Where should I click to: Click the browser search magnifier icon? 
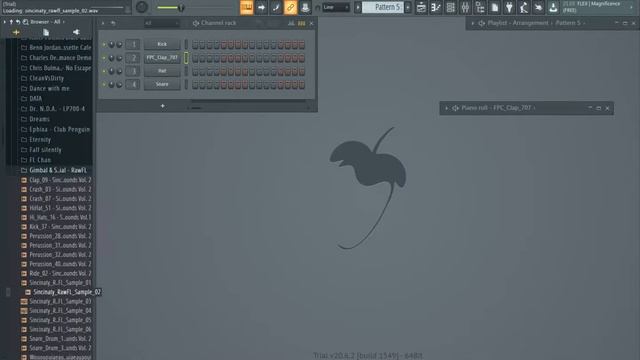[26, 22]
